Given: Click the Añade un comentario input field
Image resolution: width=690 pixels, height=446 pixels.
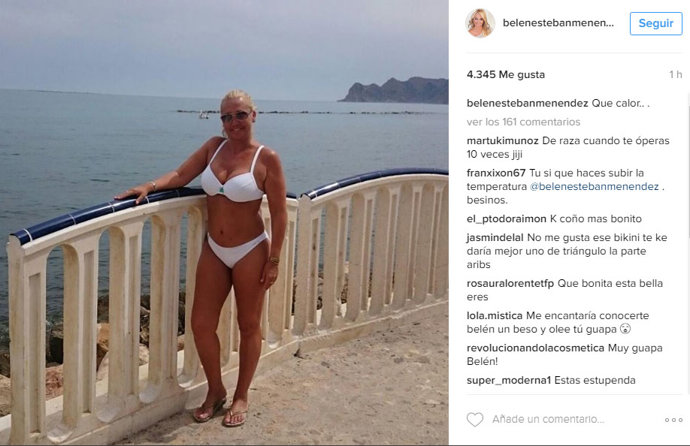Looking at the screenshot, I should pos(548,419).
